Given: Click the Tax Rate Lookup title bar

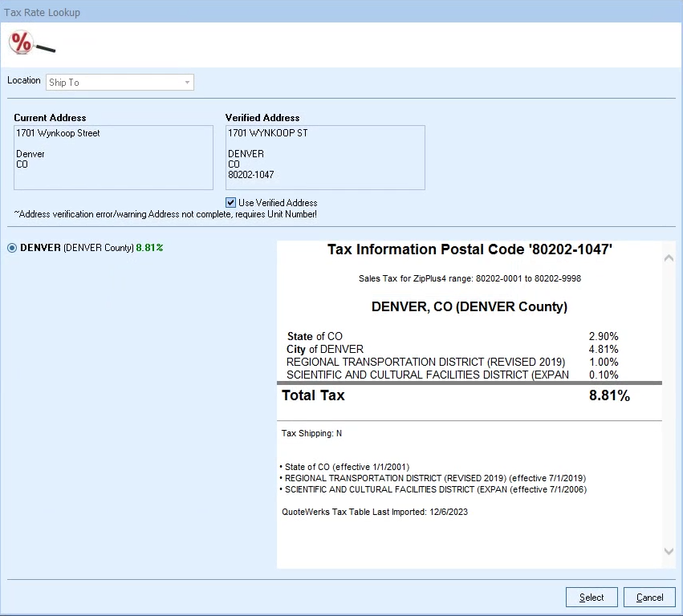Looking at the screenshot, I should pyautogui.click(x=341, y=12).
